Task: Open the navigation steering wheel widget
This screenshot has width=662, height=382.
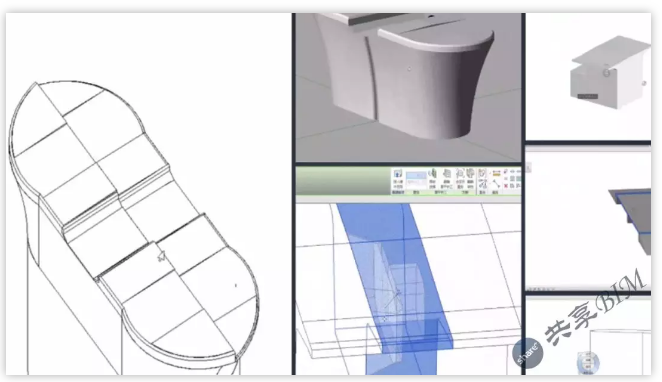Action: [588, 362]
